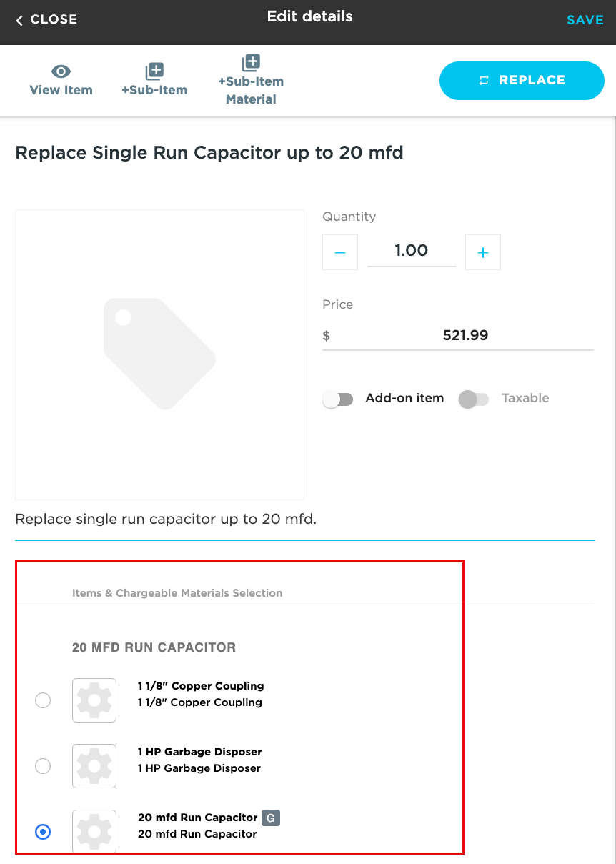
Task: Click SAVE in the top bar
Action: tap(585, 19)
